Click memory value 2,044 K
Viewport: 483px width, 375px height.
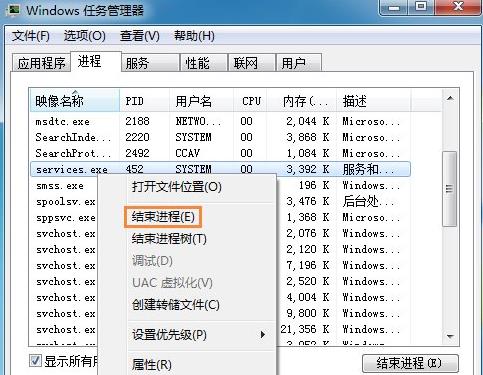[x=308, y=121]
